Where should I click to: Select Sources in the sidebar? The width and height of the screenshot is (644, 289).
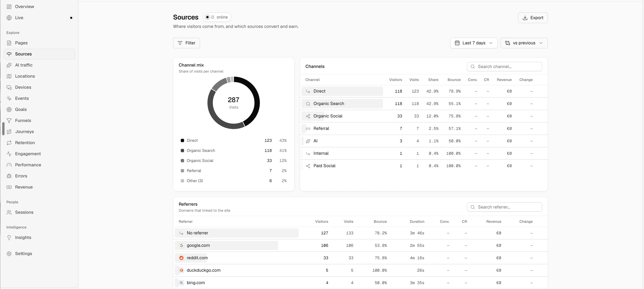tap(39, 54)
